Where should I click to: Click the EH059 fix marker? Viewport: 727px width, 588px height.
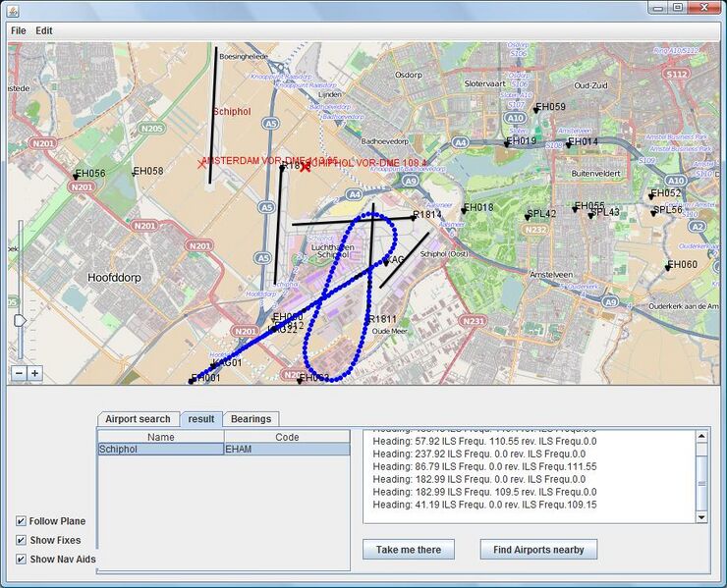536,110
